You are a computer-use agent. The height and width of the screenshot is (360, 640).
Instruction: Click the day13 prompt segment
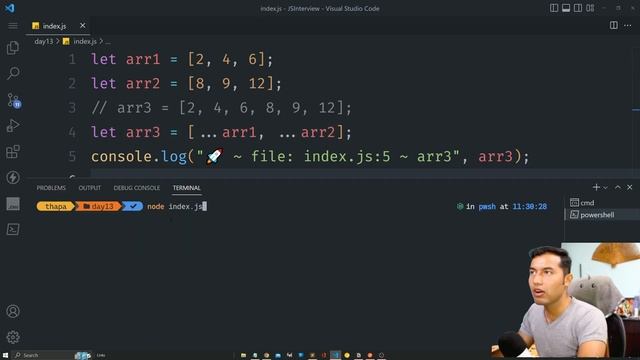98,207
